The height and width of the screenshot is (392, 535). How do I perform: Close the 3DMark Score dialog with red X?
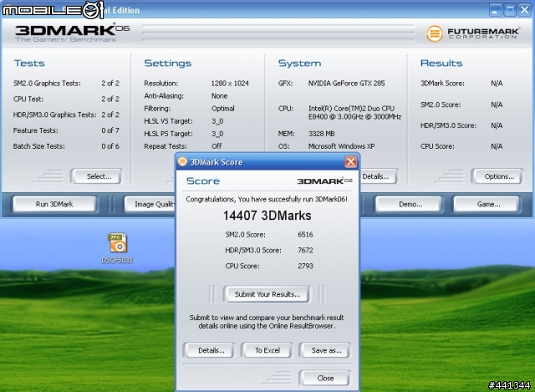[x=351, y=161]
